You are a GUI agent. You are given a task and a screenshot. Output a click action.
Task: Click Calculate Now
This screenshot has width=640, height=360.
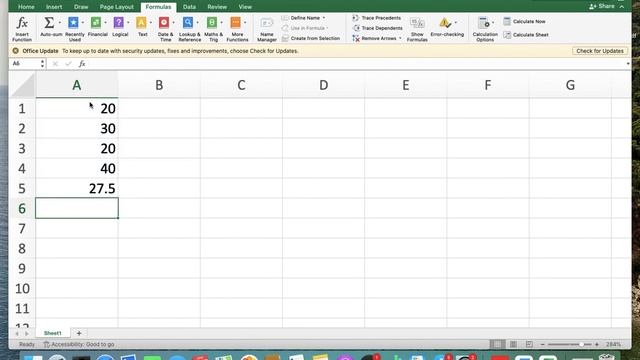tap(524, 21)
